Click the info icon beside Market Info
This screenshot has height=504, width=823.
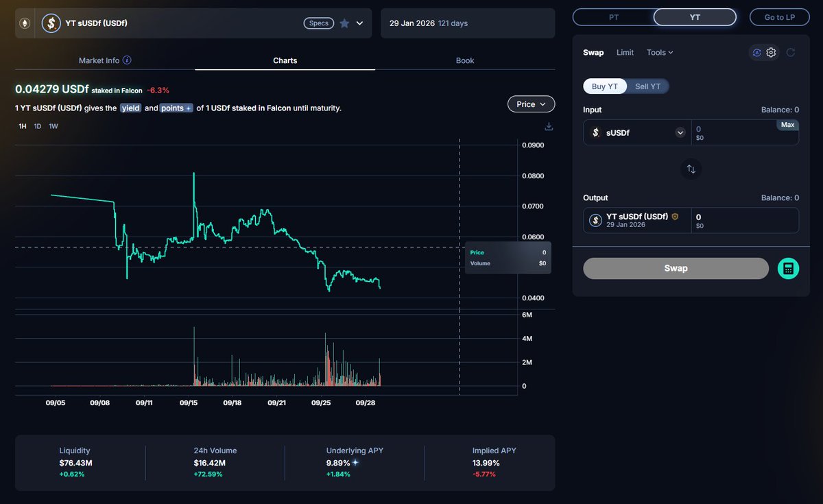pos(127,60)
